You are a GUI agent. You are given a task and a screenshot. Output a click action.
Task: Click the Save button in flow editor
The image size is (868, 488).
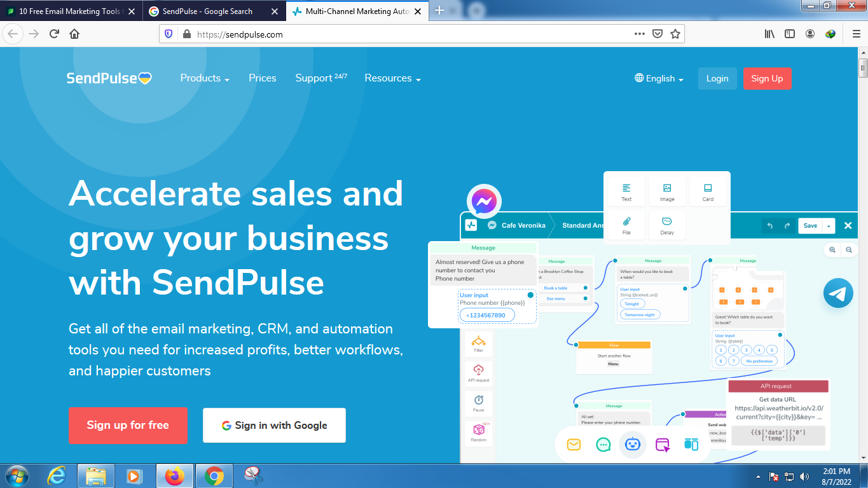point(810,226)
